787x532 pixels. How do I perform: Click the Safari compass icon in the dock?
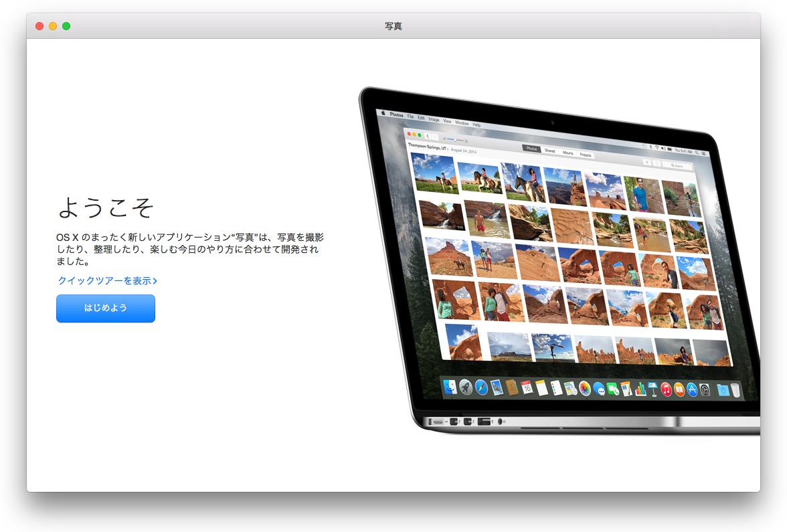click(x=480, y=387)
